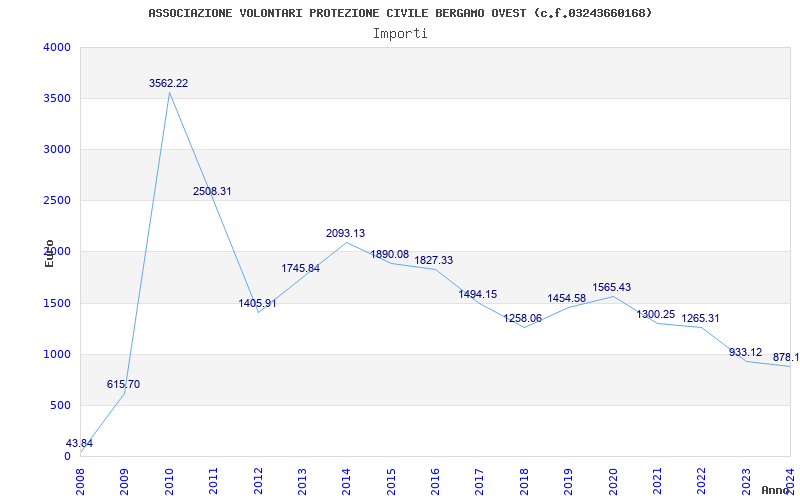The height and width of the screenshot is (500, 800).
Task: Click the 2015 x-axis year label
Action: (x=391, y=481)
